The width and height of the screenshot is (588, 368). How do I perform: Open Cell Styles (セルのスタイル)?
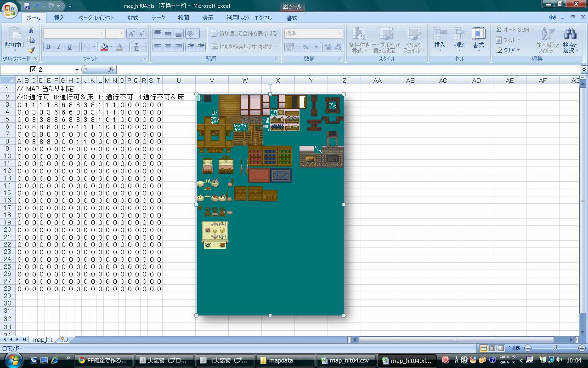(x=413, y=40)
